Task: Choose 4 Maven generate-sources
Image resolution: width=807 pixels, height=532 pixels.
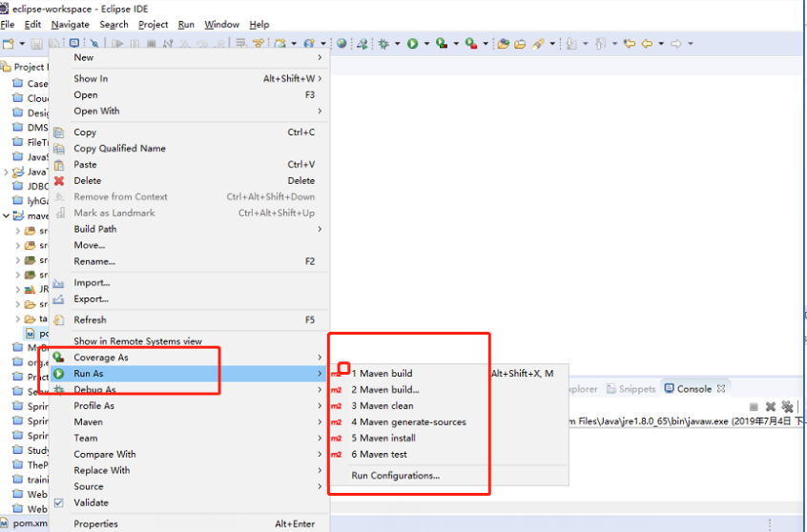Action: [448, 422]
